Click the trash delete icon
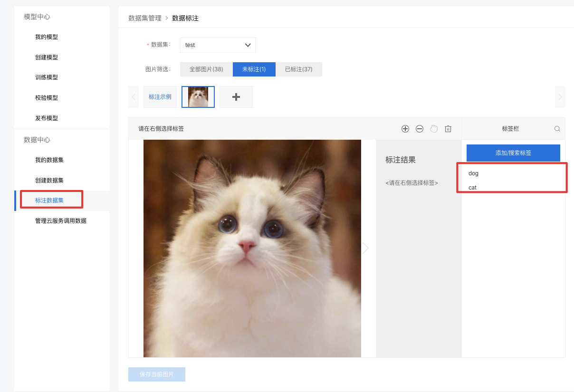The height and width of the screenshot is (392, 574). pos(448,128)
